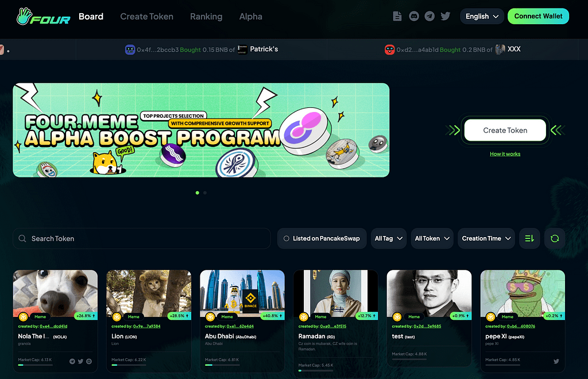Click the Connect Wallet button
The height and width of the screenshot is (379, 588).
tap(538, 16)
